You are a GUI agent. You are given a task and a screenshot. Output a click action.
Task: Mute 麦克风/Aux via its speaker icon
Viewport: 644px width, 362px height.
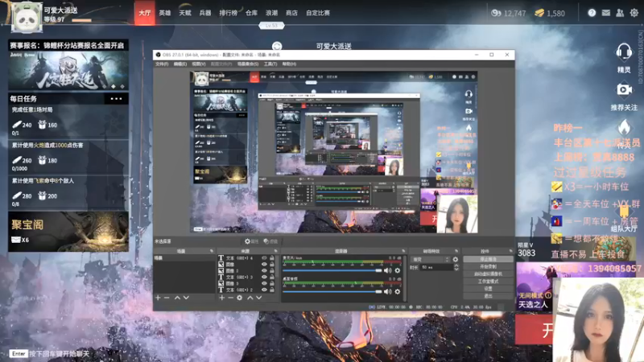387,270
